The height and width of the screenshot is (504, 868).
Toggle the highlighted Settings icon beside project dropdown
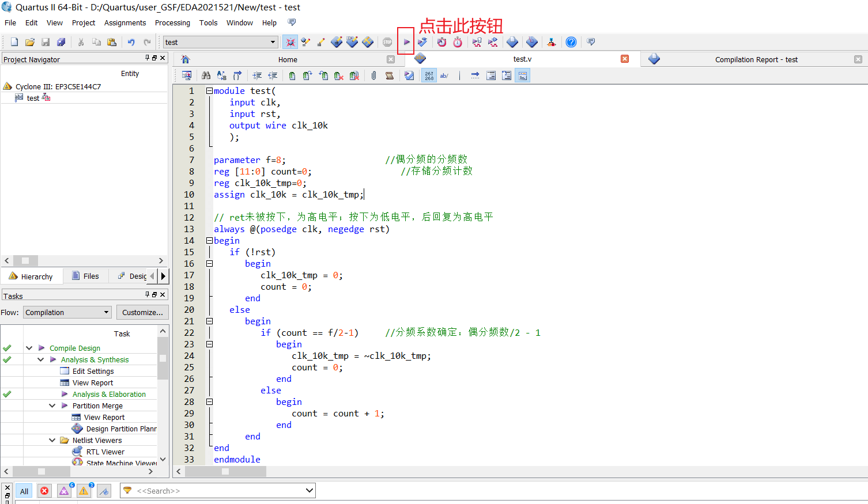(290, 42)
